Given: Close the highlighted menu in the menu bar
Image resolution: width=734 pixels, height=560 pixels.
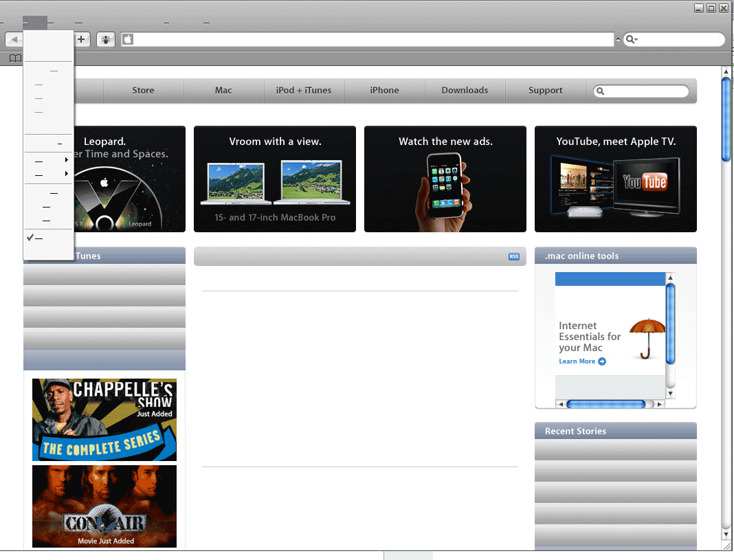Looking at the screenshot, I should click(35, 23).
